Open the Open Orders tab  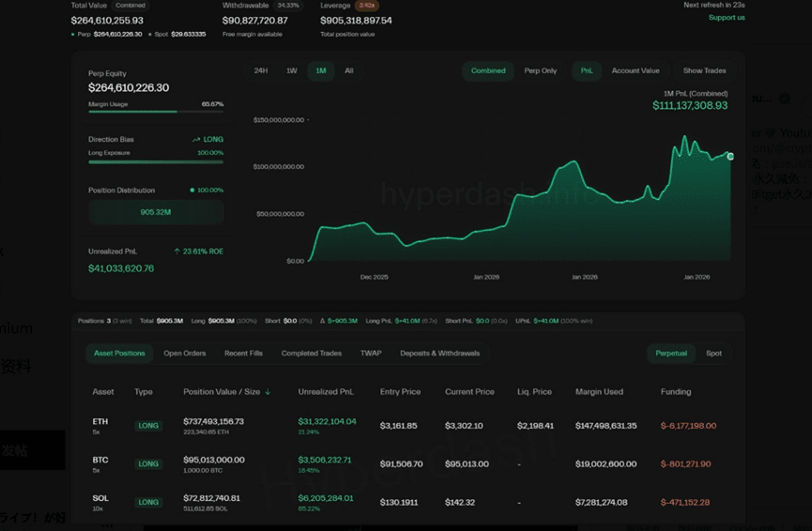pyautogui.click(x=184, y=354)
